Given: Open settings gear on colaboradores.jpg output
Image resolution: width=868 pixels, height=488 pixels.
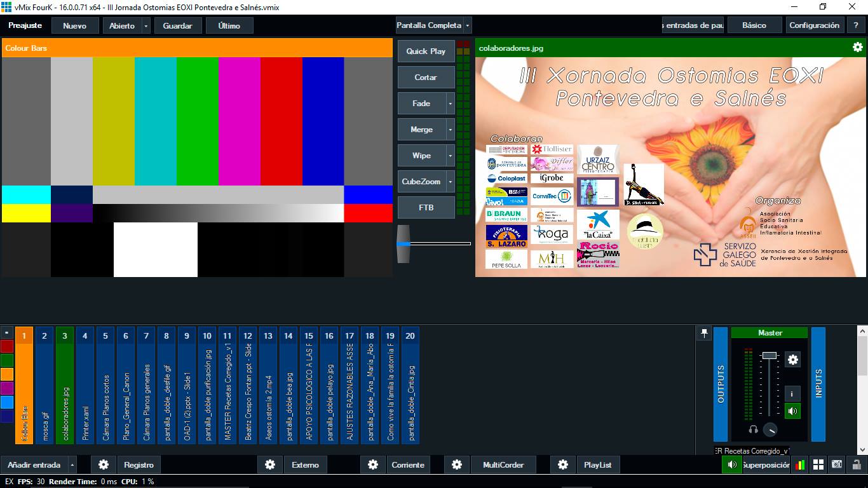Looking at the screenshot, I should 857,48.
